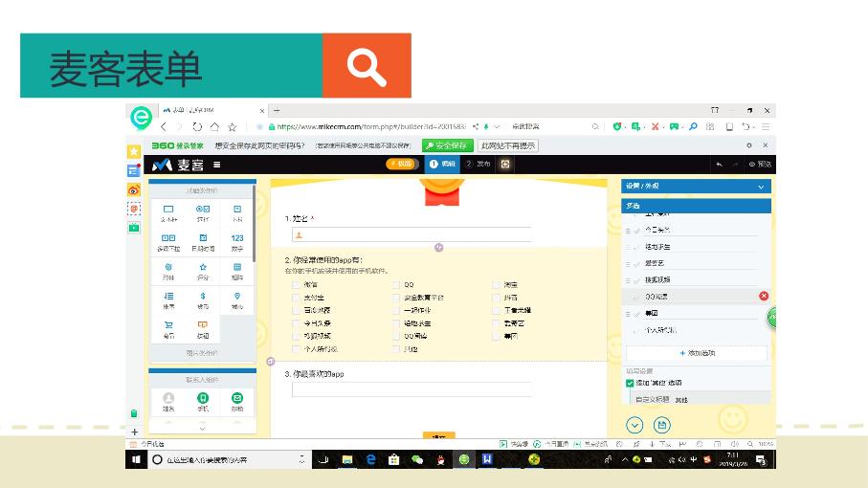Delete the highlighted QQ option with red X

[764, 296]
